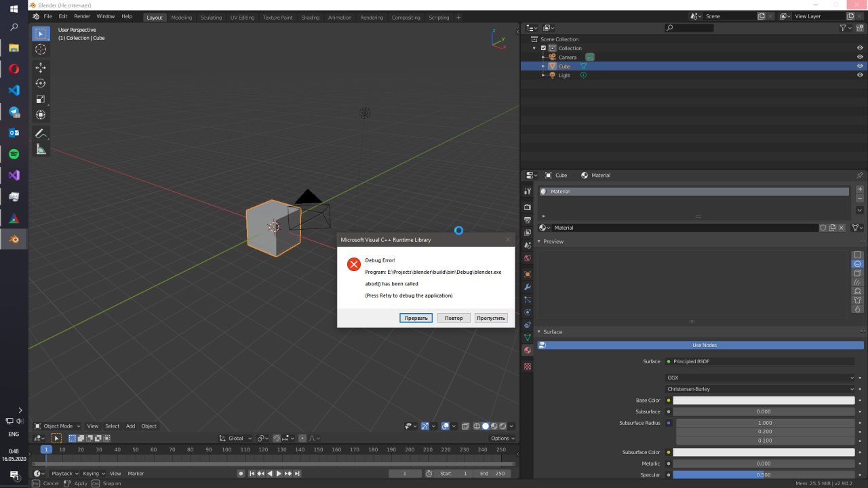
Task: Click the Specular slider
Action: tap(764, 474)
